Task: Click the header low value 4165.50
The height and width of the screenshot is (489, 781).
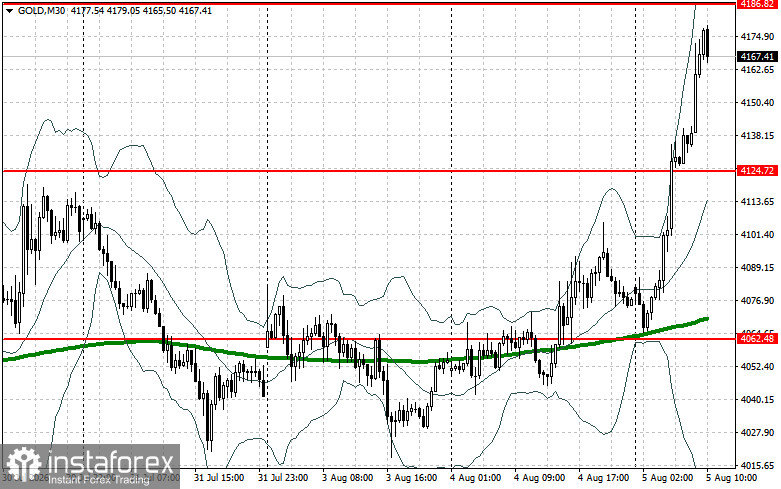Action: click(159, 10)
